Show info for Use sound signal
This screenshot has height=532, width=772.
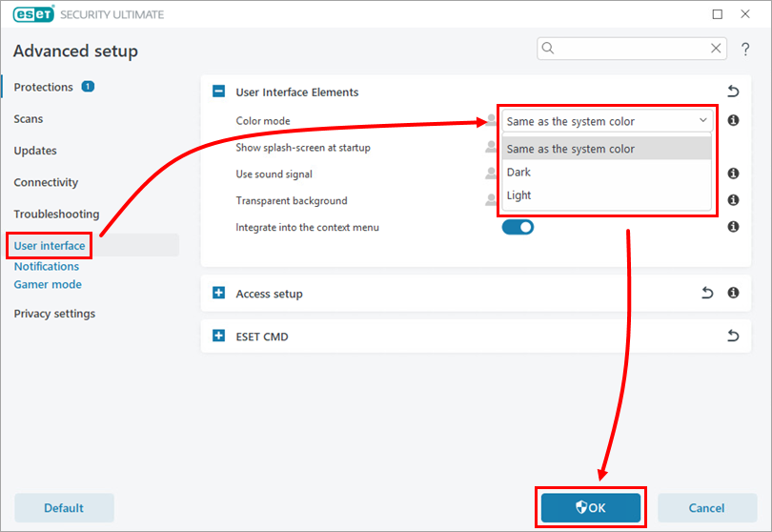pos(733,174)
